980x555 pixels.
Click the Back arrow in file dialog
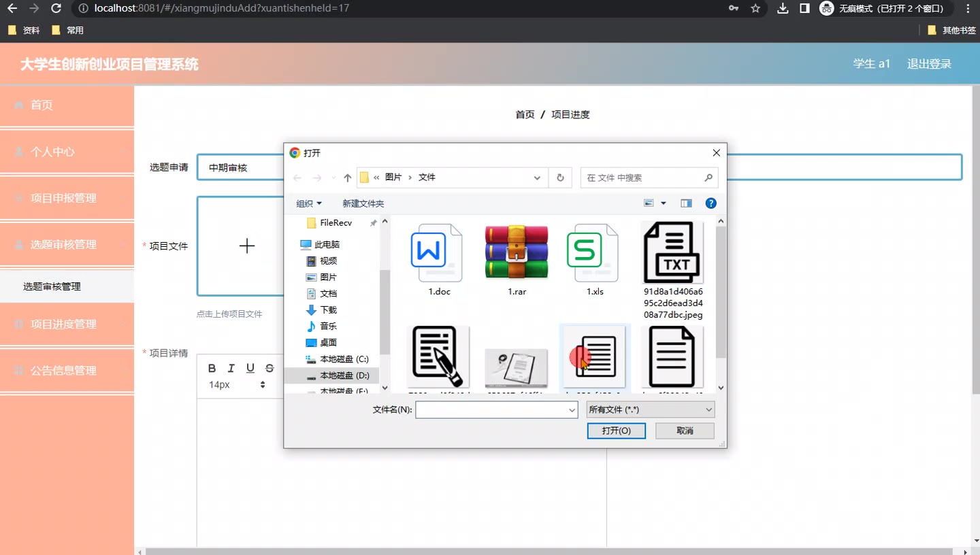pos(297,178)
